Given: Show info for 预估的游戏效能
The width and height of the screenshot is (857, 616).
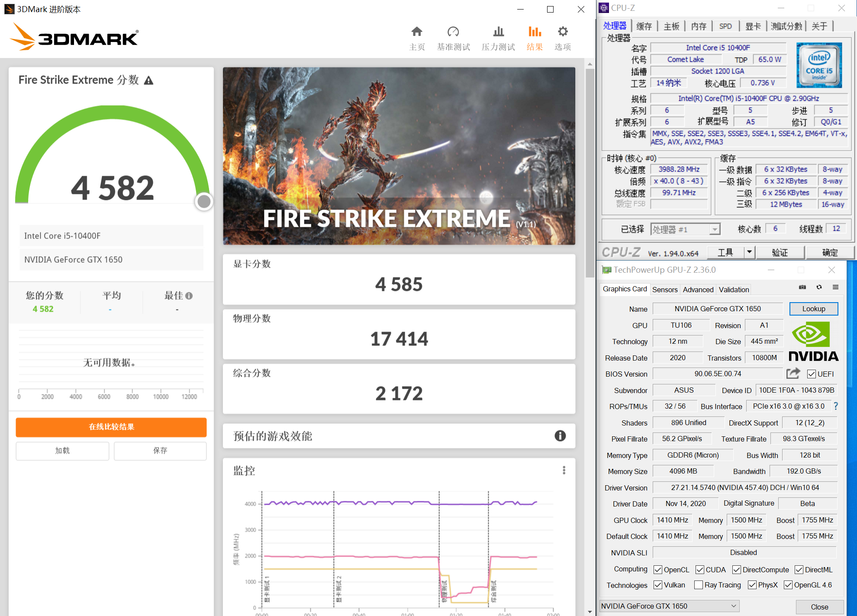Looking at the screenshot, I should pyautogui.click(x=560, y=436).
